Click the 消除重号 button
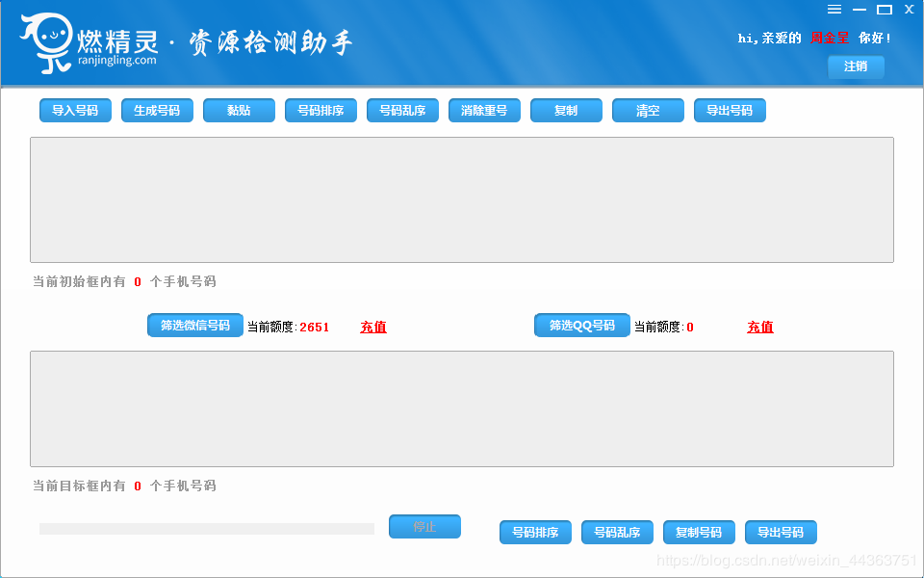Image resolution: width=924 pixels, height=578 pixels. [484, 110]
